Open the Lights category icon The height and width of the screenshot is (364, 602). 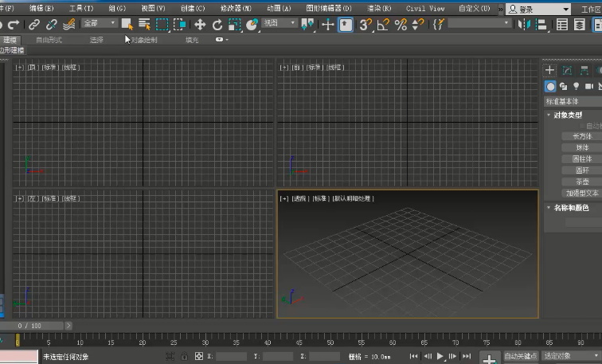576,86
